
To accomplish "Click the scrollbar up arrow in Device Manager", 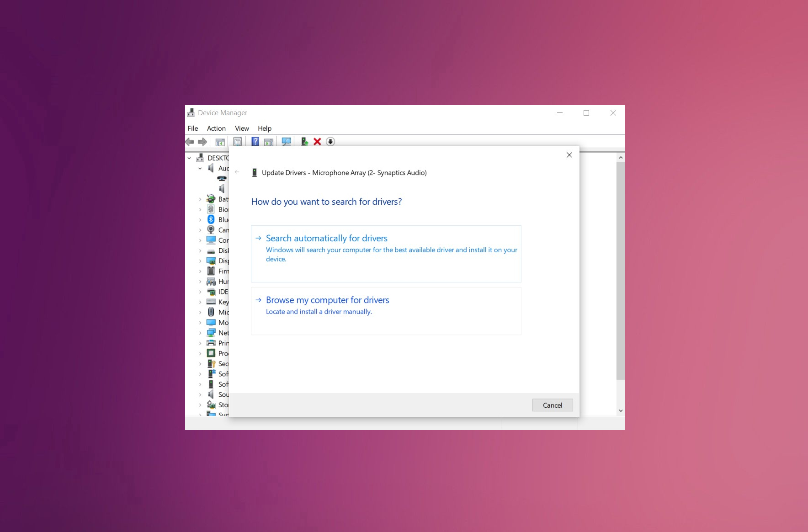I will coord(621,157).
